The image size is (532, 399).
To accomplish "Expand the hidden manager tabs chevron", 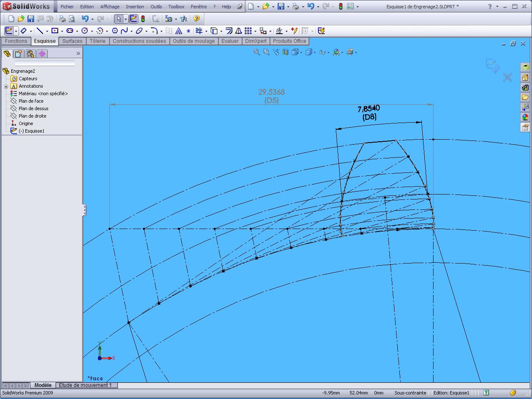I will pos(78,54).
